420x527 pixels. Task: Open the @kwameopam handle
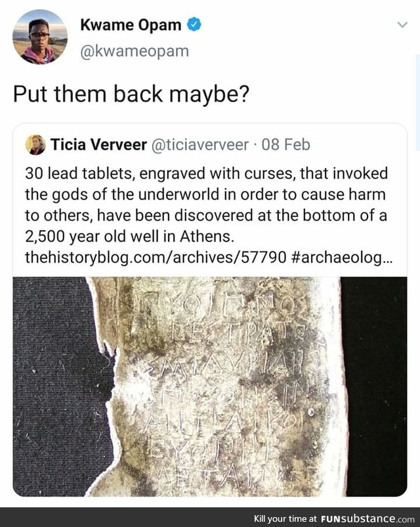click(x=135, y=51)
